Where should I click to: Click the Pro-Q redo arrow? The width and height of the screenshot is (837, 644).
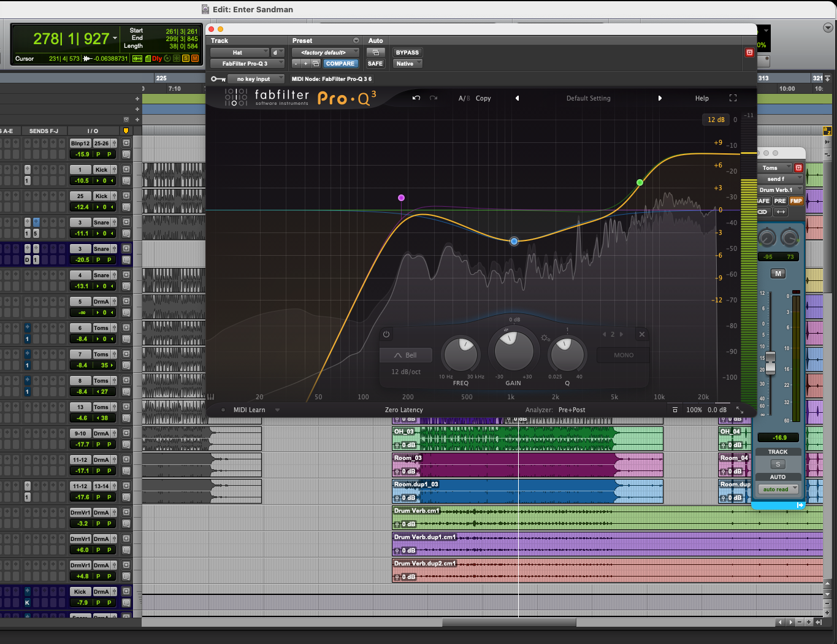pyautogui.click(x=434, y=98)
